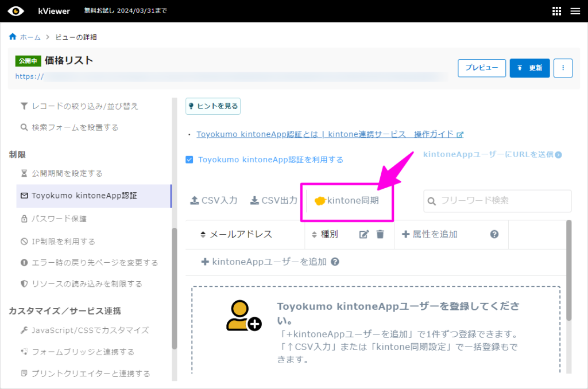This screenshot has width=588, height=389.
Task: Click the 無料お試し 2024/03/31まで notice
Action: coord(126,11)
